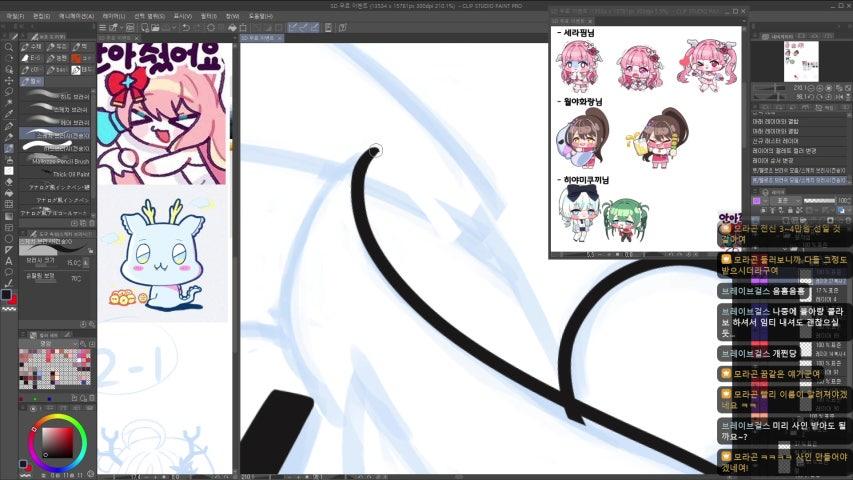Toggle third snap button in command bar
This screenshot has height=480, width=853.
(x=314, y=28)
